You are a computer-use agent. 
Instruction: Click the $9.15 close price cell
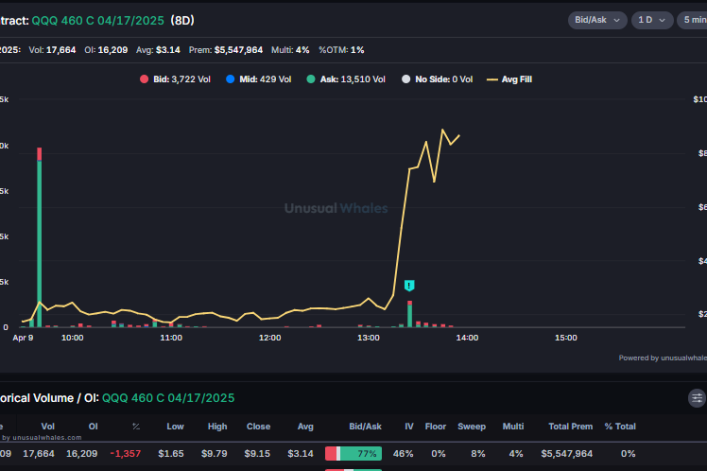[257, 454]
